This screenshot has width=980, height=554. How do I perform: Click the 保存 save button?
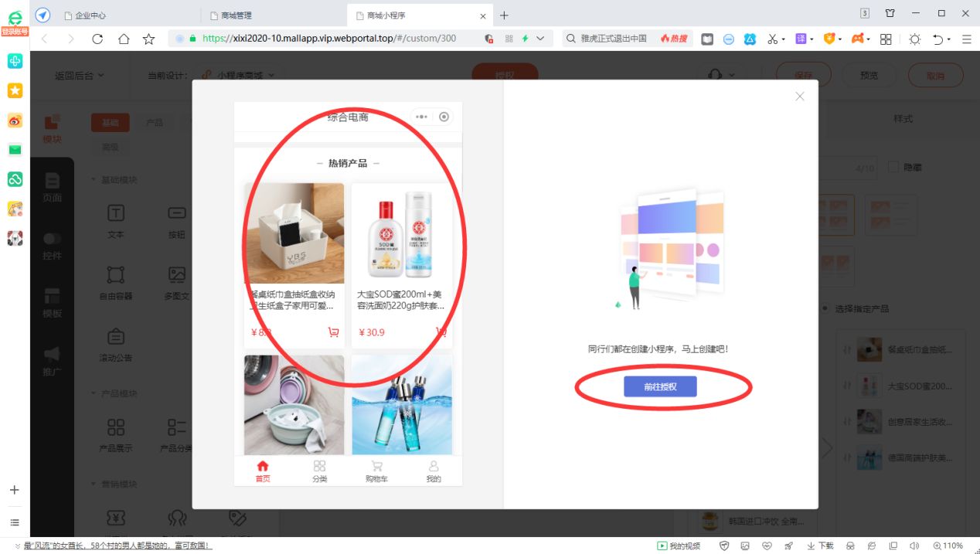point(804,75)
